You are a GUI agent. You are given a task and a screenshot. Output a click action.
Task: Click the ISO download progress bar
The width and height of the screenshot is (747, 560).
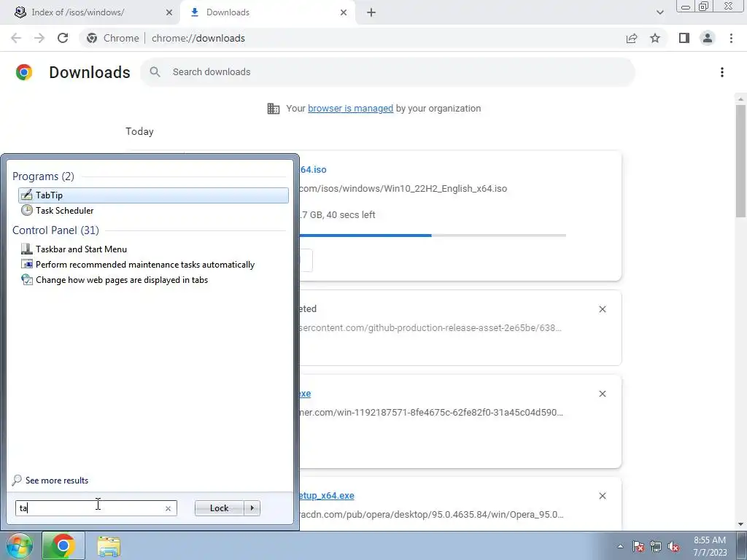coord(433,236)
